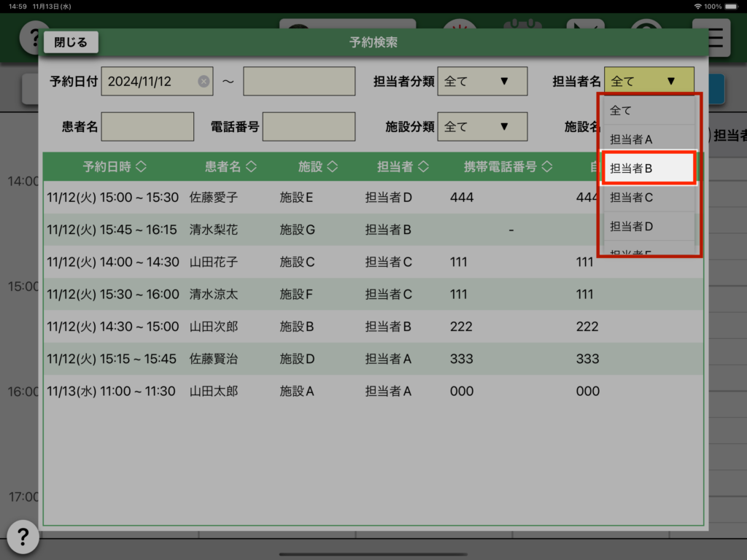This screenshot has height=560, width=747.
Task: Select 担当者D in the open list
Action: [x=649, y=226]
